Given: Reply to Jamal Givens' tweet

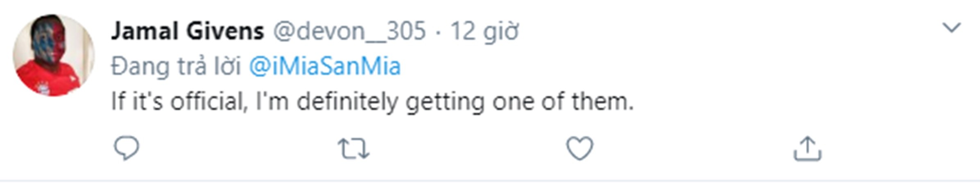Looking at the screenshot, I should [x=127, y=148].
